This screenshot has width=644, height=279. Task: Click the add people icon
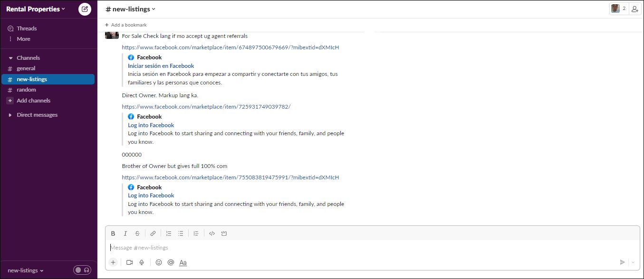coord(634,9)
